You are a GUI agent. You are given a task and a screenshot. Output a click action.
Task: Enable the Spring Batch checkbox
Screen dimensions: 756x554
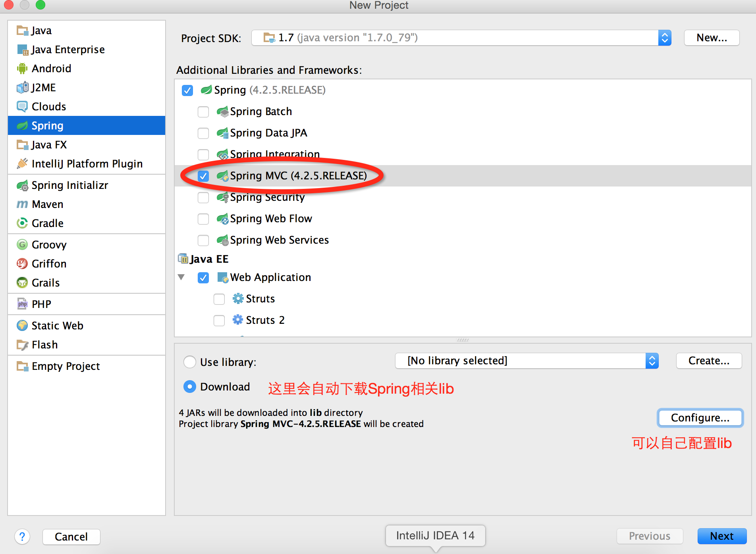click(203, 112)
